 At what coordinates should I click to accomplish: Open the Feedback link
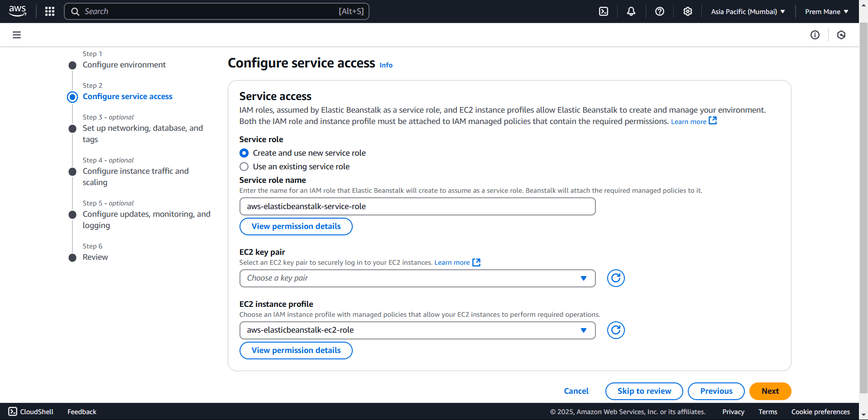coord(82,411)
